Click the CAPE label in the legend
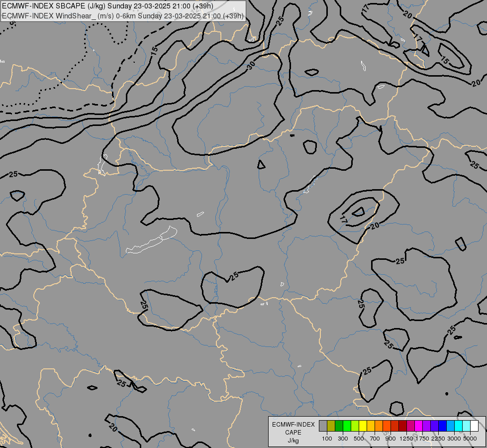This screenshot has height=448, width=487. 293,433
